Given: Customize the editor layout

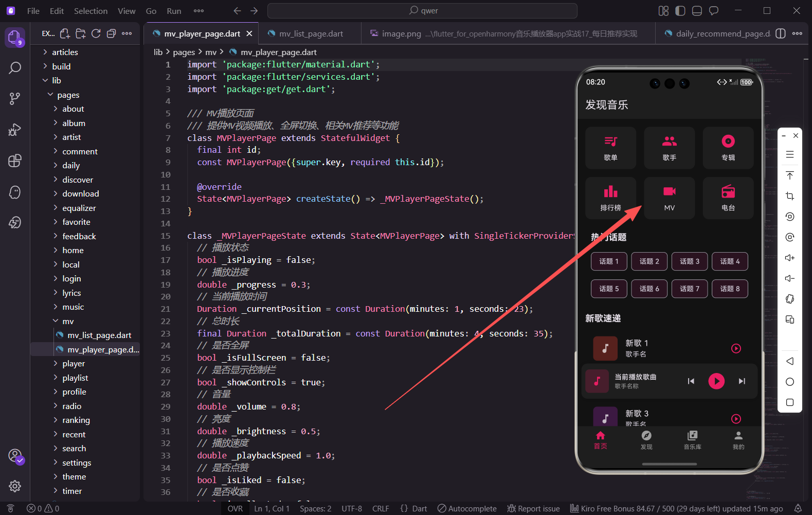Looking at the screenshot, I should (x=663, y=11).
